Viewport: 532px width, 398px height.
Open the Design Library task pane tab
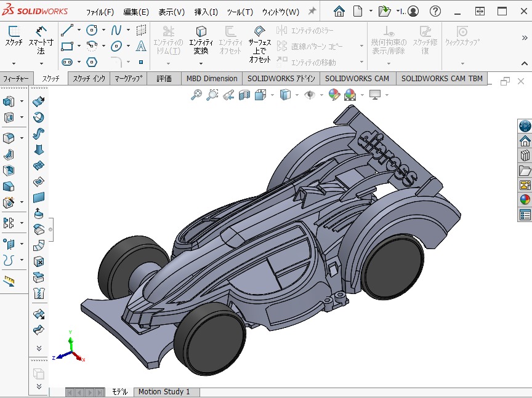(x=525, y=155)
